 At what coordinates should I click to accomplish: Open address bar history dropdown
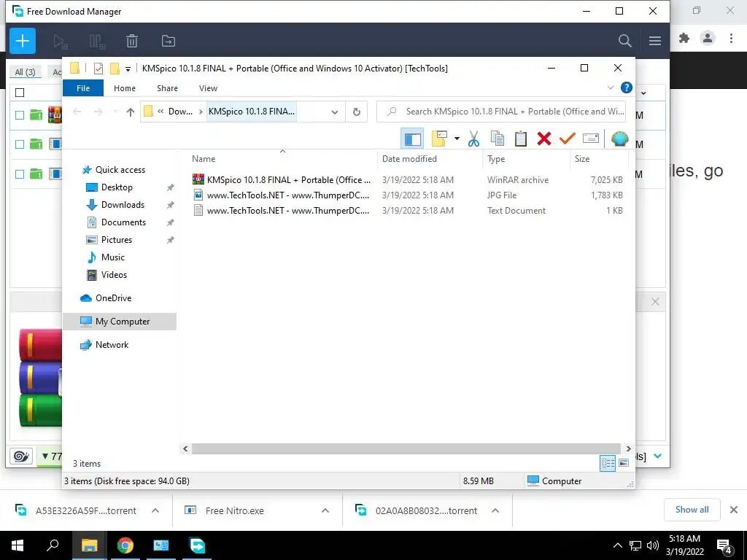coord(334,112)
